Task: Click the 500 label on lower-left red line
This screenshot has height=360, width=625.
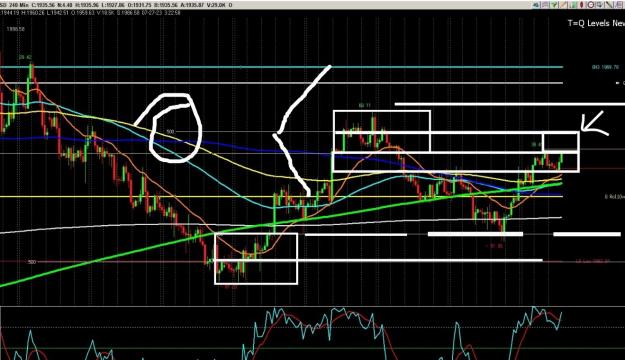Action: (32, 262)
